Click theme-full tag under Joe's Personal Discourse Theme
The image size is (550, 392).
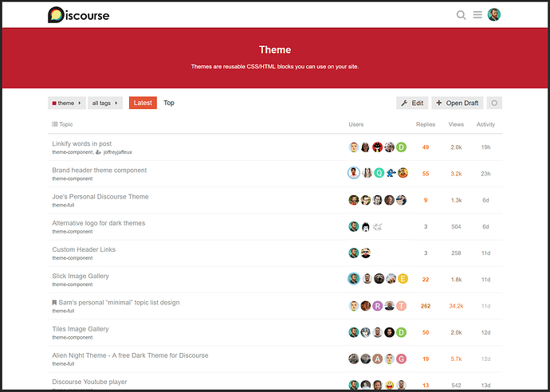point(63,205)
